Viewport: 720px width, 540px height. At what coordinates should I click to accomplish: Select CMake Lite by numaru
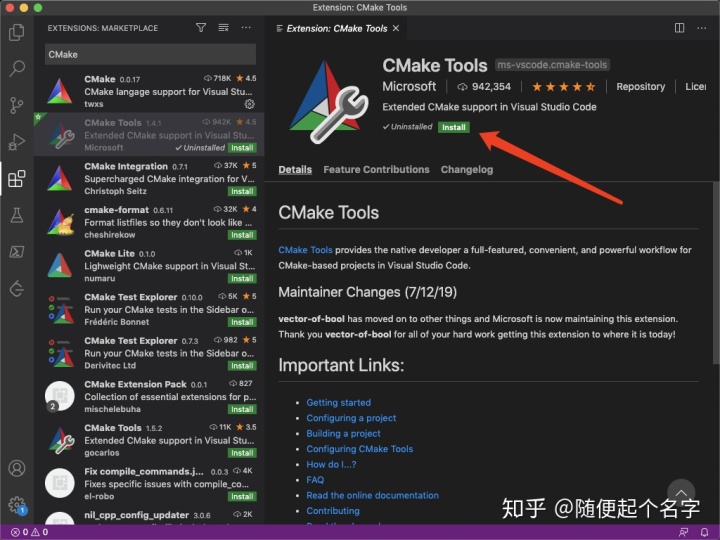(x=150, y=265)
